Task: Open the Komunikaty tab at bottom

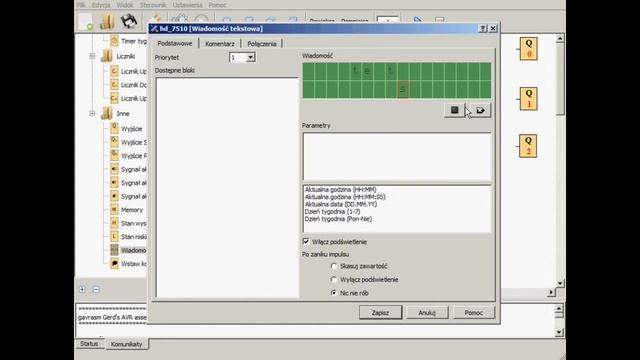Action: coord(127,344)
